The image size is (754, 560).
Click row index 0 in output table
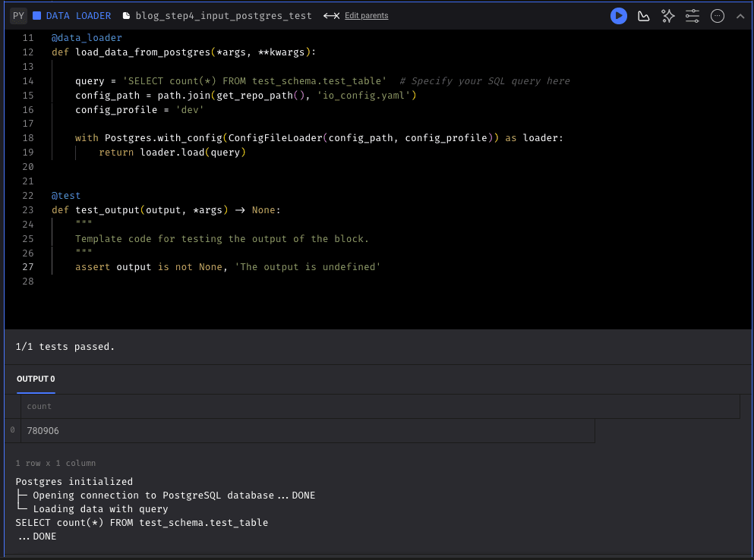click(x=12, y=430)
